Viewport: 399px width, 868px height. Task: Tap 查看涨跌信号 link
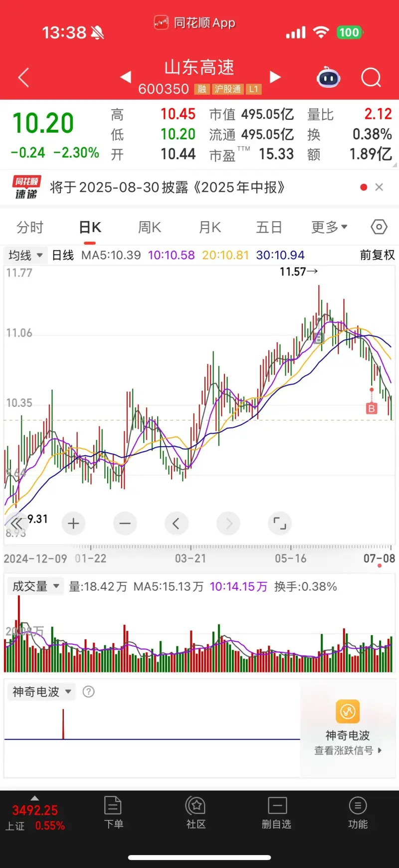pos(347,750)
